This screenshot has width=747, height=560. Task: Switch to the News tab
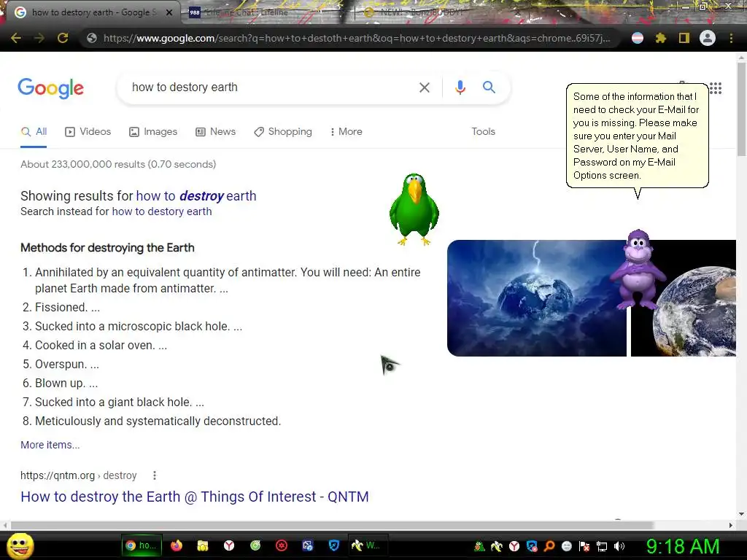click(215, 132)
